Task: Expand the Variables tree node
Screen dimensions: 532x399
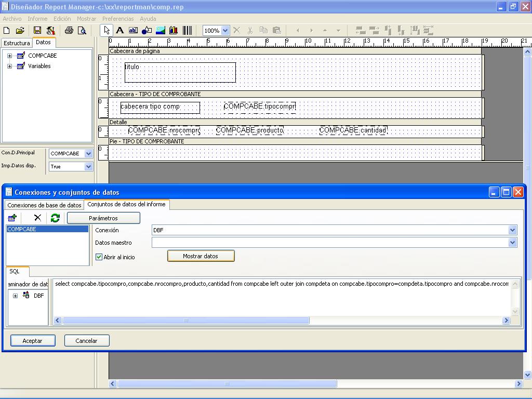Action: (x=9, y=66)
